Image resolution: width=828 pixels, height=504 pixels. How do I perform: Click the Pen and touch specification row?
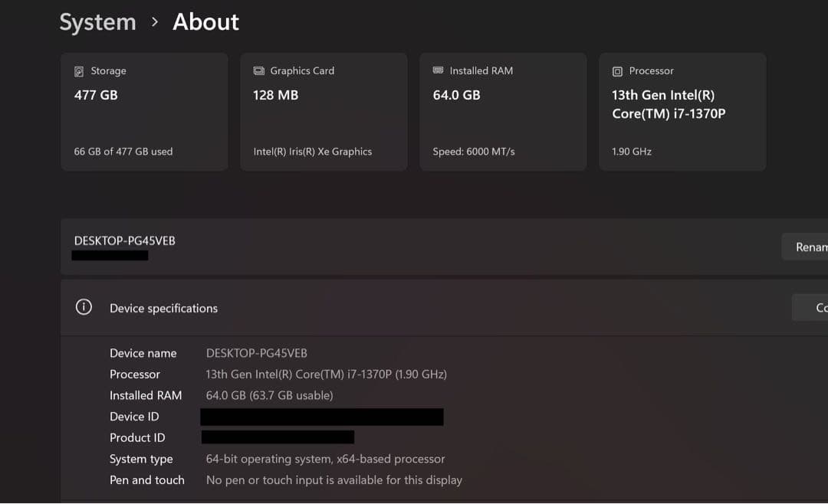point(147,479)
